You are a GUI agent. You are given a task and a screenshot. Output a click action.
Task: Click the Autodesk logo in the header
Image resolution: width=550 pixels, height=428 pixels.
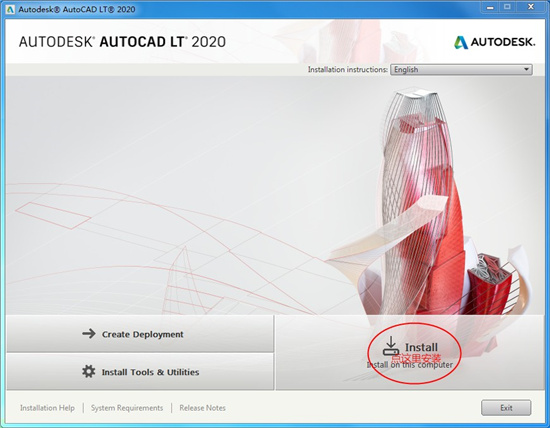point(494,42)
